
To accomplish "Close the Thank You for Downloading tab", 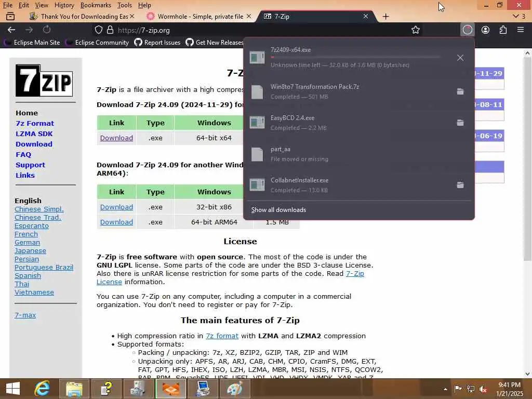I will tap(132, 16).
